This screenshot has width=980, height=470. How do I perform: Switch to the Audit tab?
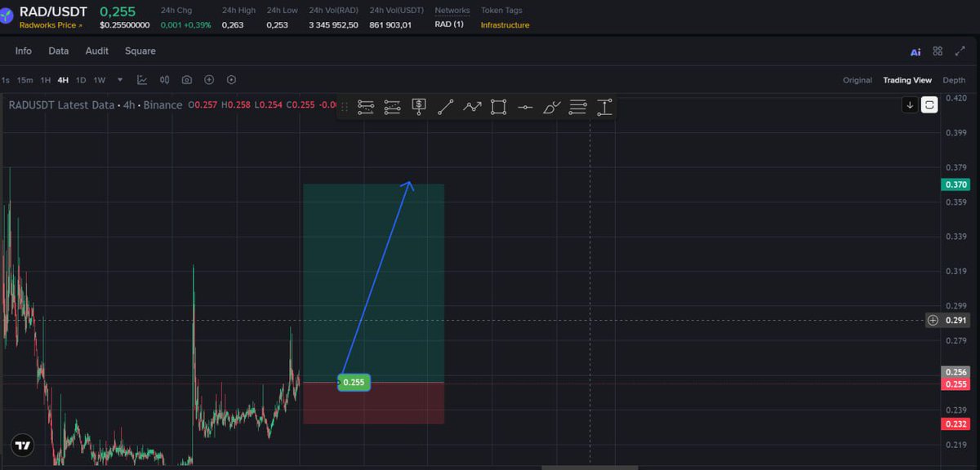point(97,51)
